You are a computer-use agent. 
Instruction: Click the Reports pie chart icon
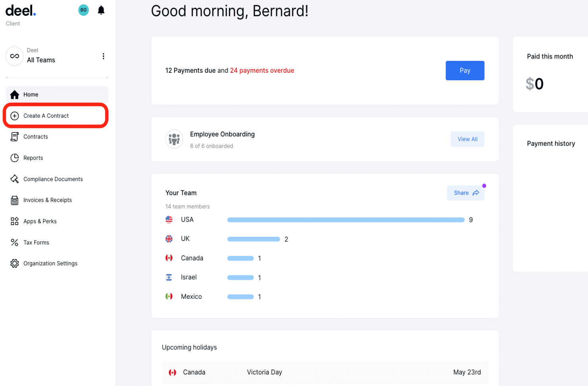click(x=15, y=158)
